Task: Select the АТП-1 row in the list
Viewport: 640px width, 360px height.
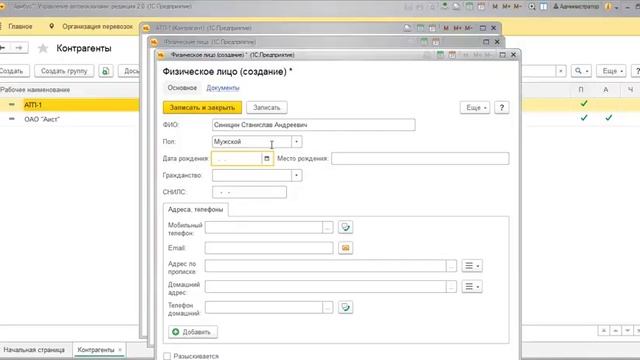Action: 69,105
